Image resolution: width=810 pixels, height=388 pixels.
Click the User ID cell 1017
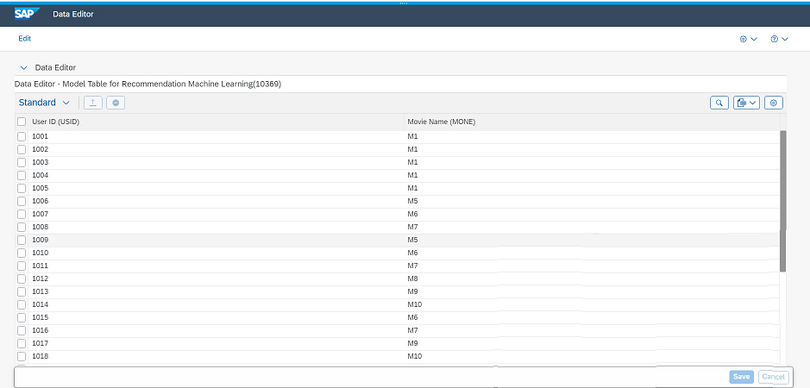[x=40, y=343]
